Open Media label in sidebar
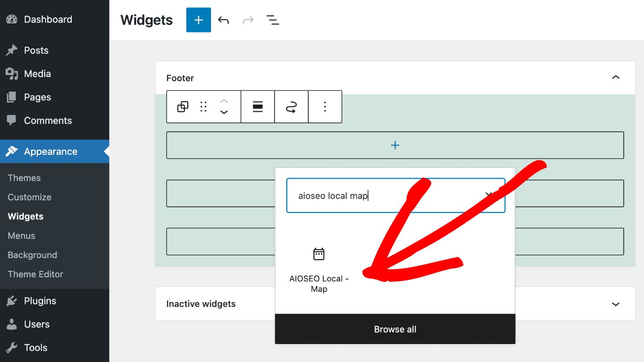644x362 pixels. tap(38, 74)
